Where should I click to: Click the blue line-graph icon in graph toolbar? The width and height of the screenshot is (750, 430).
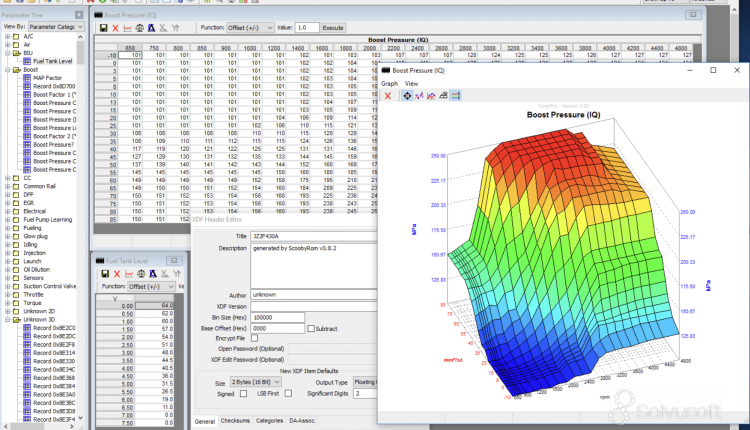click(x=419, y=96)
